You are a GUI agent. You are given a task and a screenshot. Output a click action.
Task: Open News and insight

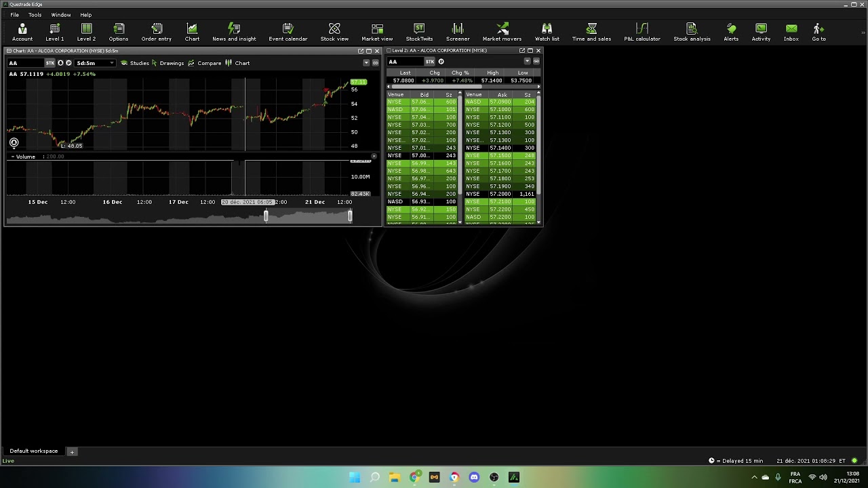(x=234, y=32)
